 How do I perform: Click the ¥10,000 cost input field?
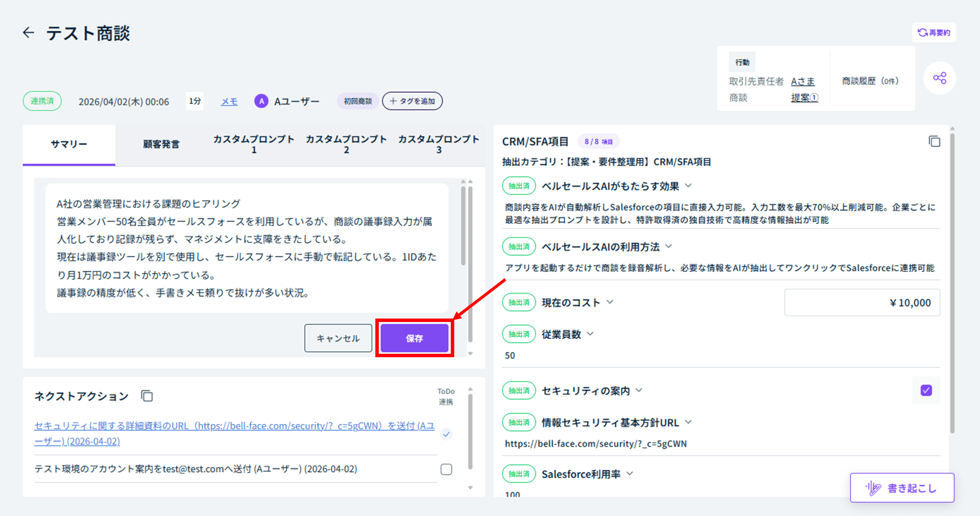(862, 303)
